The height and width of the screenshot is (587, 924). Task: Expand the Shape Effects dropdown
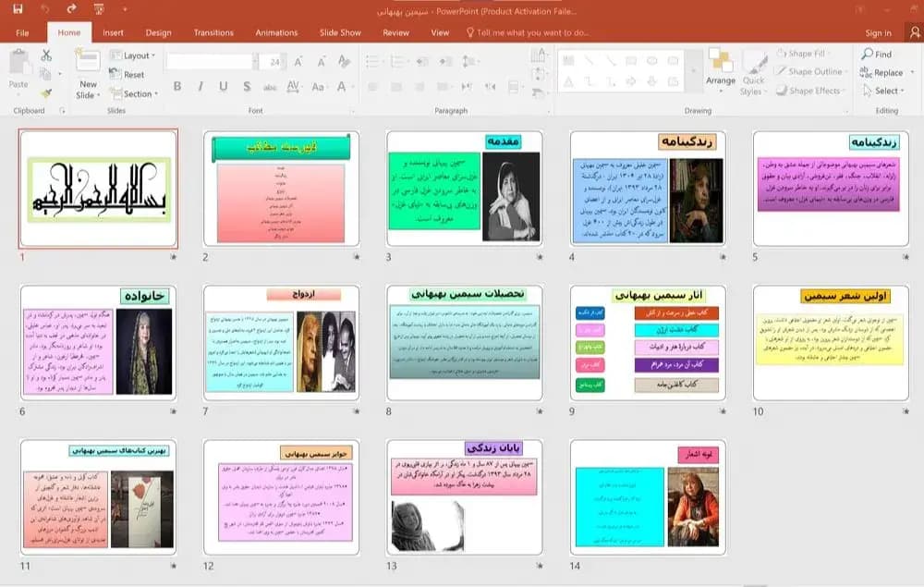click(x=810, y=91)
